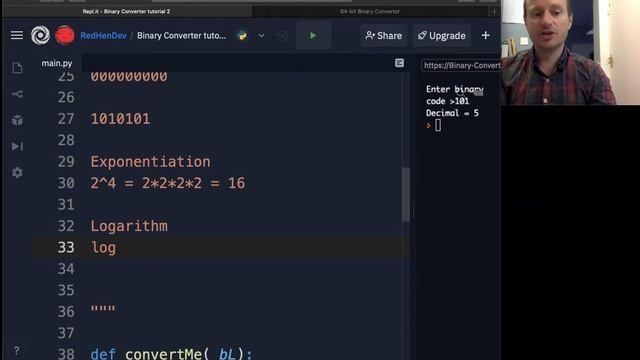Click the Enter binary console text
Viewport: 640px width, 360px height.
click(x=455, y=89)
